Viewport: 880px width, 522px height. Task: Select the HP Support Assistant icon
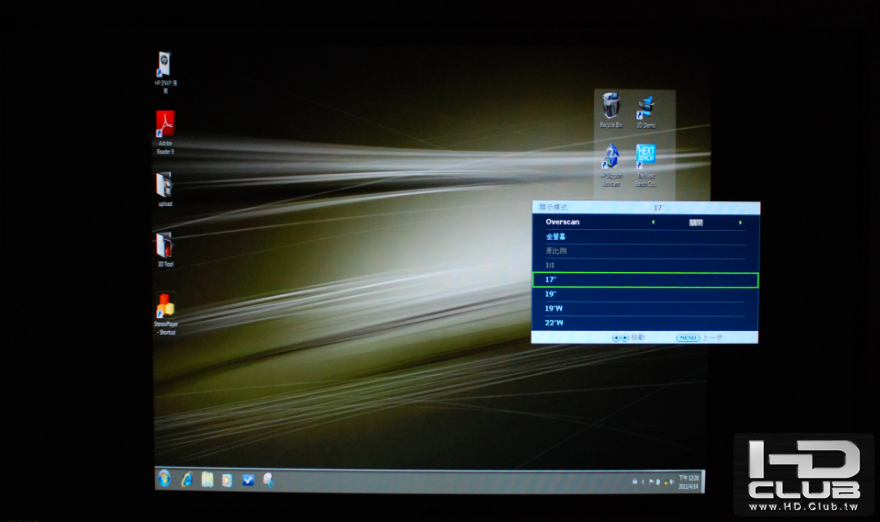click(x=611, y=165)
